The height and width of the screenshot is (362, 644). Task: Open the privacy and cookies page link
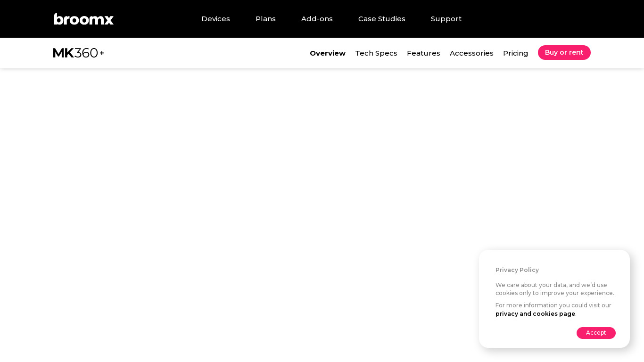tap(535, 314)
